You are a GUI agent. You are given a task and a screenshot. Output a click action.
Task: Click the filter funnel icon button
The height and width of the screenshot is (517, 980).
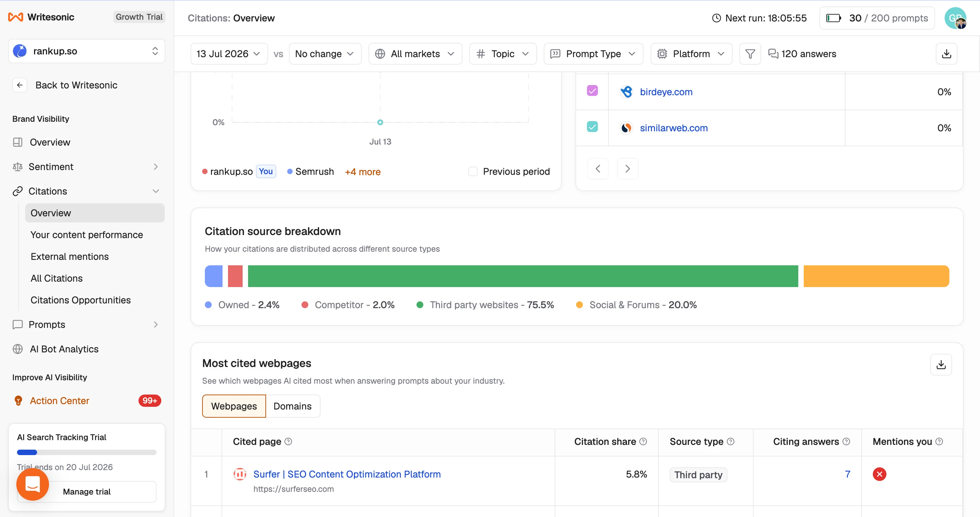(x=750, y=54)
